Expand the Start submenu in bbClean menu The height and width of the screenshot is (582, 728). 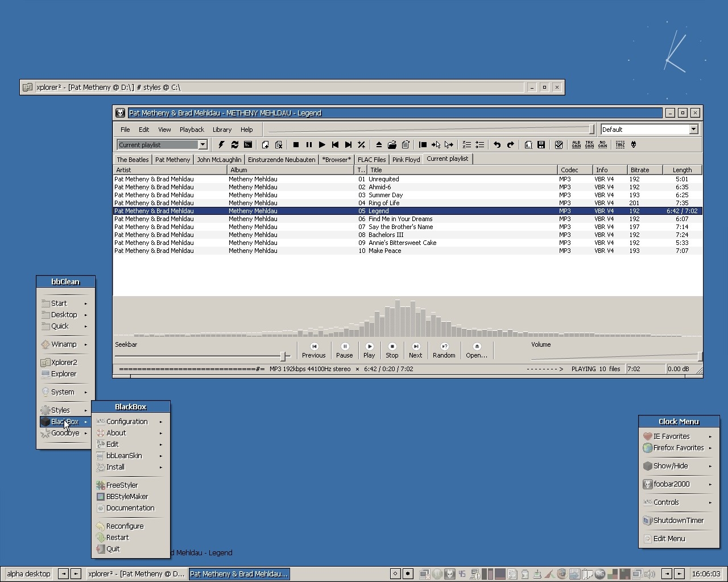coord(63,304)
